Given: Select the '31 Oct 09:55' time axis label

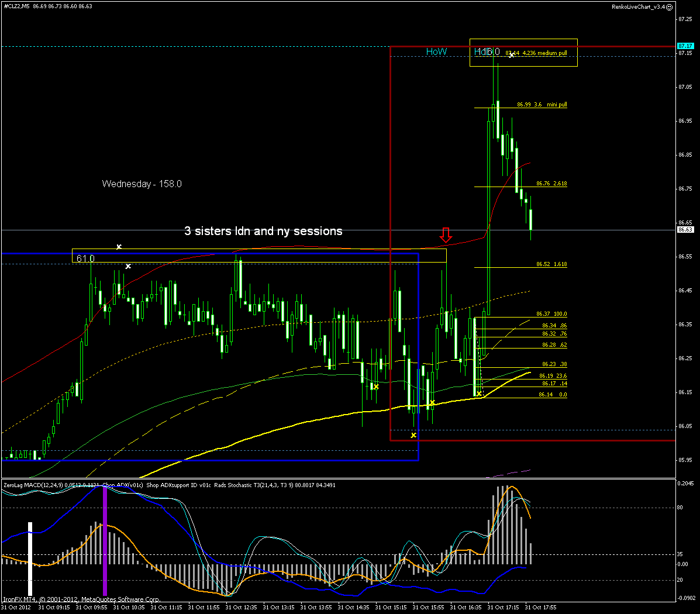Looking at the screenshot, I should [x=91, y=608].
